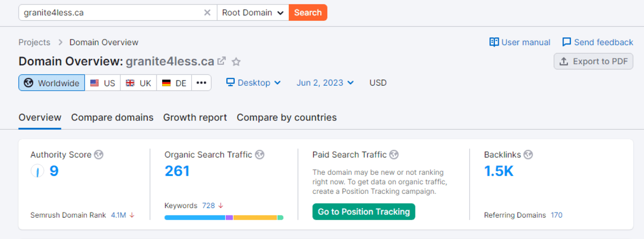This screenshot has height=239, width=644.
Task: Open the Jun 2, 2023 date picker
Action: (325, 83)
